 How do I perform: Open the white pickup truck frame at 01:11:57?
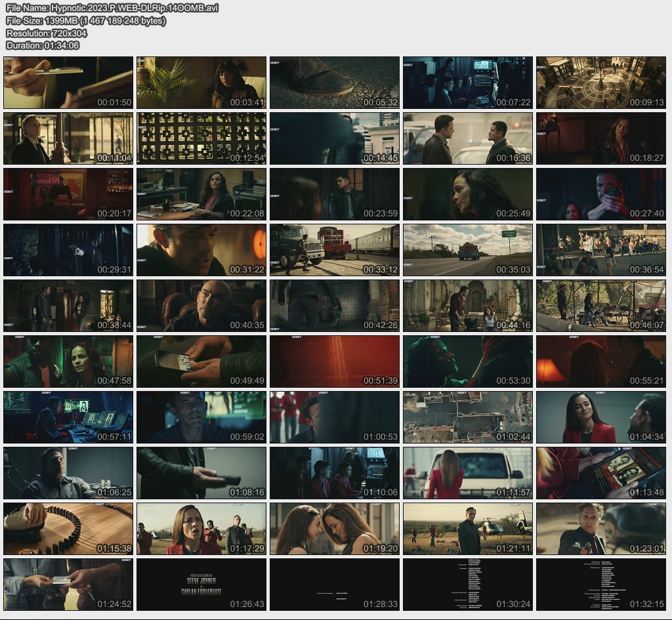click(x=467, y=473)
